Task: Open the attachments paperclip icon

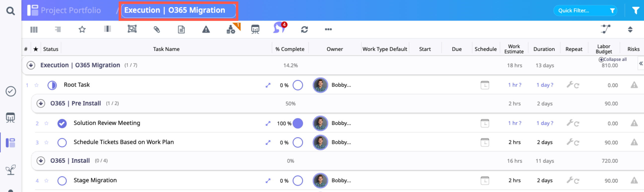Action: [156, 30]
